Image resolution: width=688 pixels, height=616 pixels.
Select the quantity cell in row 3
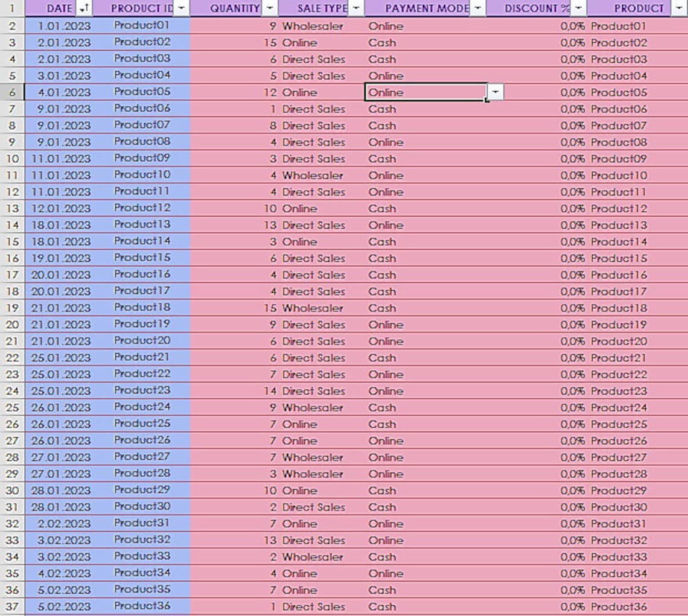pos(235,43)
